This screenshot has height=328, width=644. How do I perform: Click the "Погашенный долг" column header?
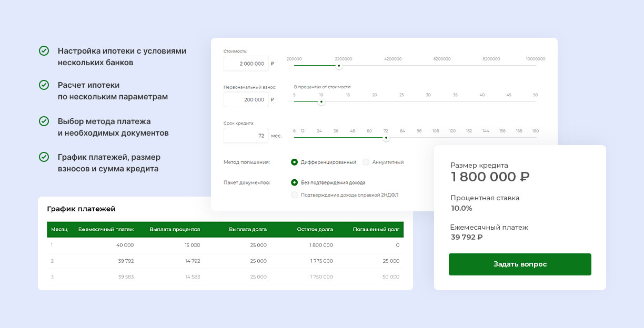pyautogui.click(x=376, y=229)
